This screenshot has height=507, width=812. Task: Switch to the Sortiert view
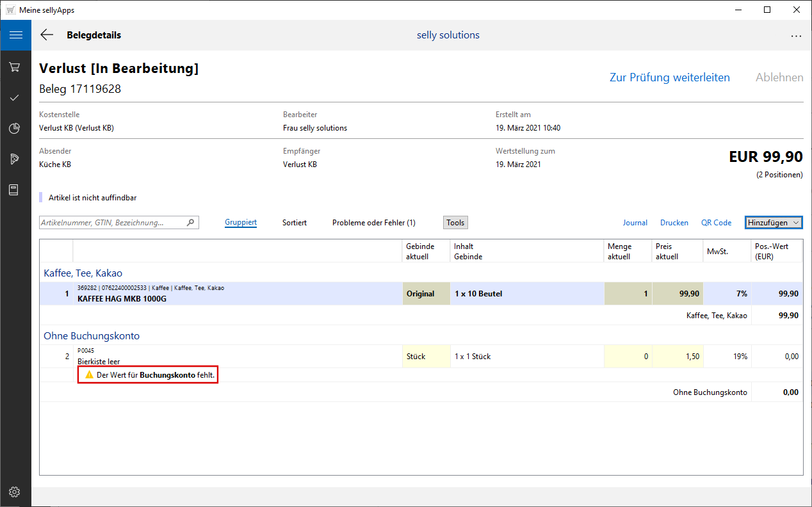[295, 223]
